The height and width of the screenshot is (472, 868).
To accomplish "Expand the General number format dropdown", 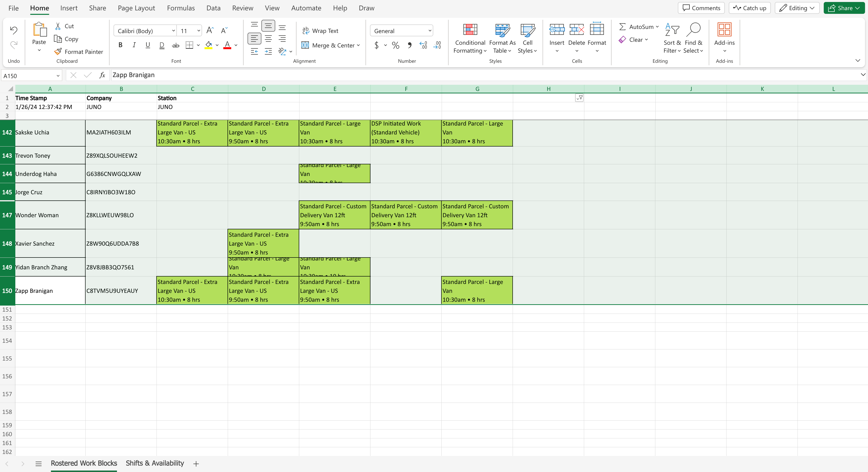I will (430, 31).
